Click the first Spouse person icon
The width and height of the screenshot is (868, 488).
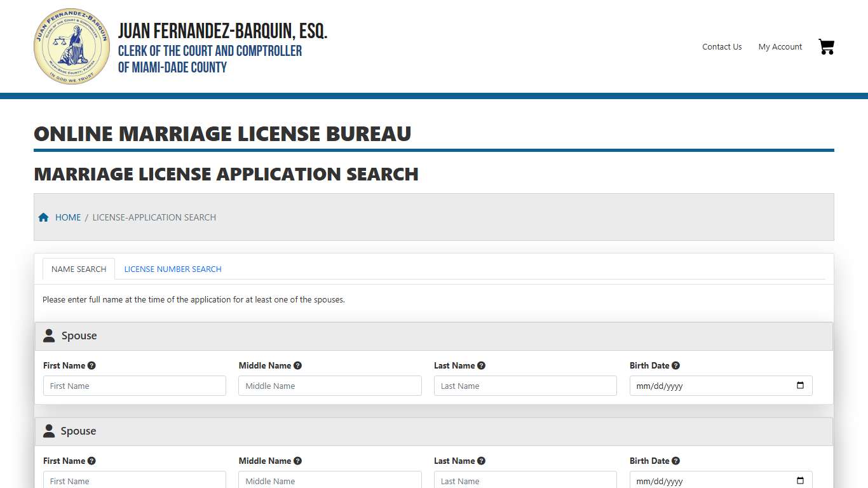tap(49, 335)
